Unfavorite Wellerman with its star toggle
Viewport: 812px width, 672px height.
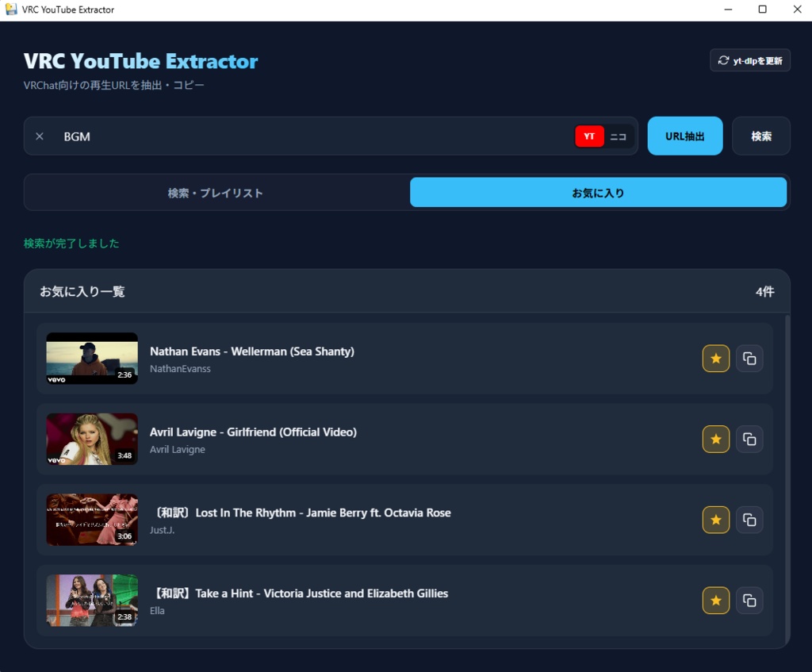tap(715, 358)
